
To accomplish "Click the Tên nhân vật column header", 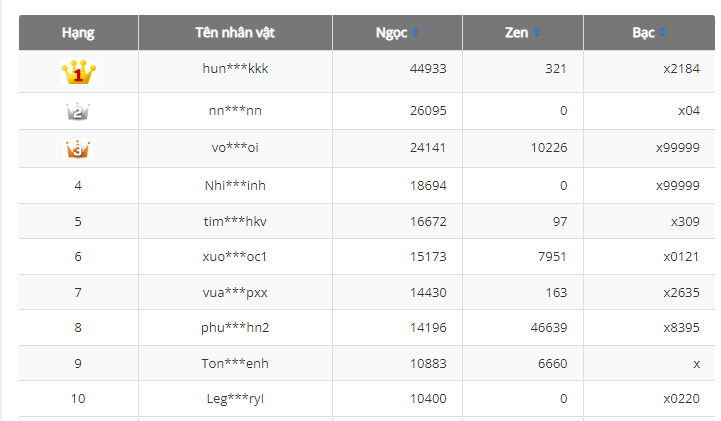I will click(x=235, y=33).
